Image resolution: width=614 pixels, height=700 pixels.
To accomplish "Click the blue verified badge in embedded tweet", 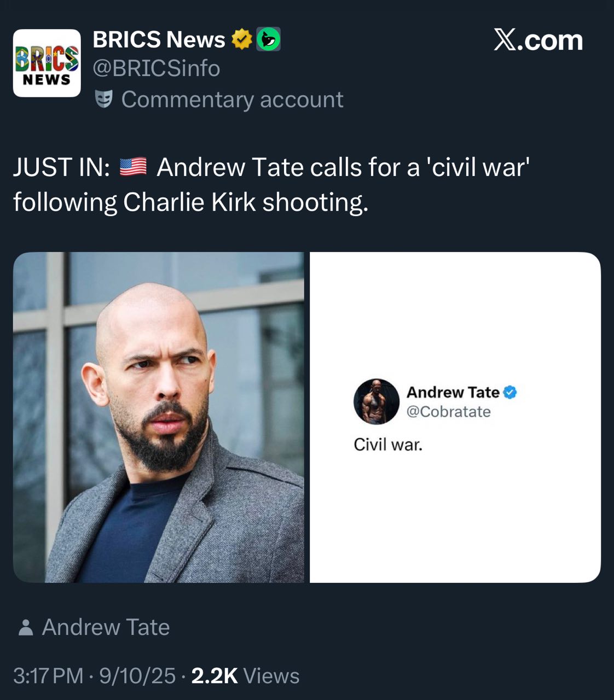I will click(510, 392).
